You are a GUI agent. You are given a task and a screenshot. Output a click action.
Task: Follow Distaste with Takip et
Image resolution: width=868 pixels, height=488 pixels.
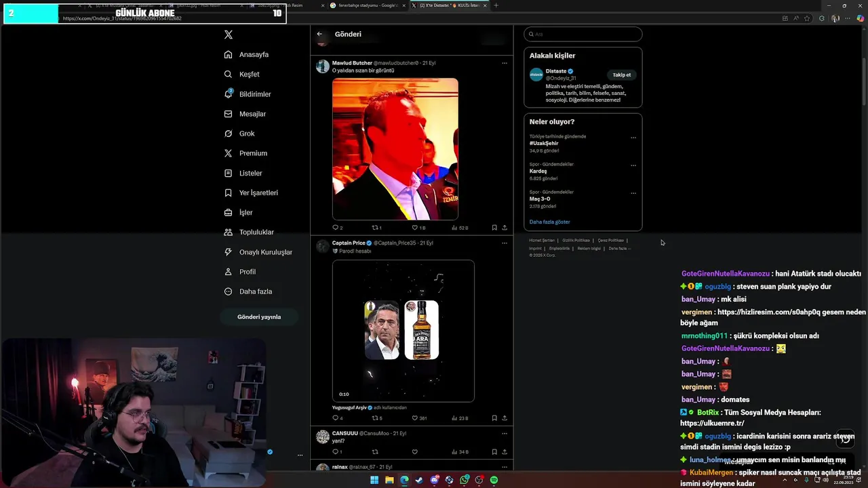click(x=622, y=75)
